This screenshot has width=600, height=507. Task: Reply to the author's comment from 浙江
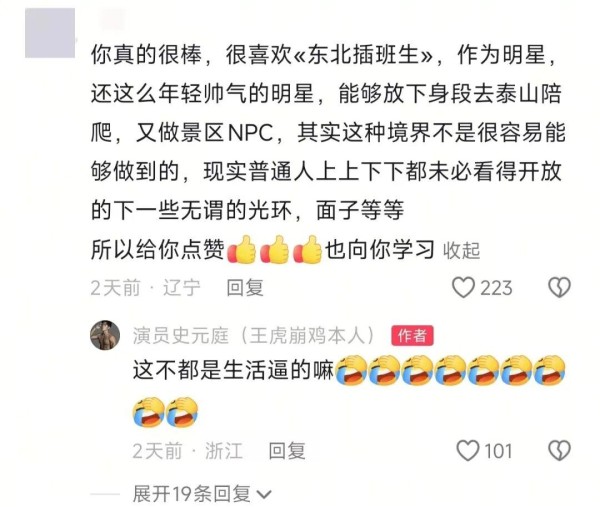pyautogui.click(x=287, y=451)
